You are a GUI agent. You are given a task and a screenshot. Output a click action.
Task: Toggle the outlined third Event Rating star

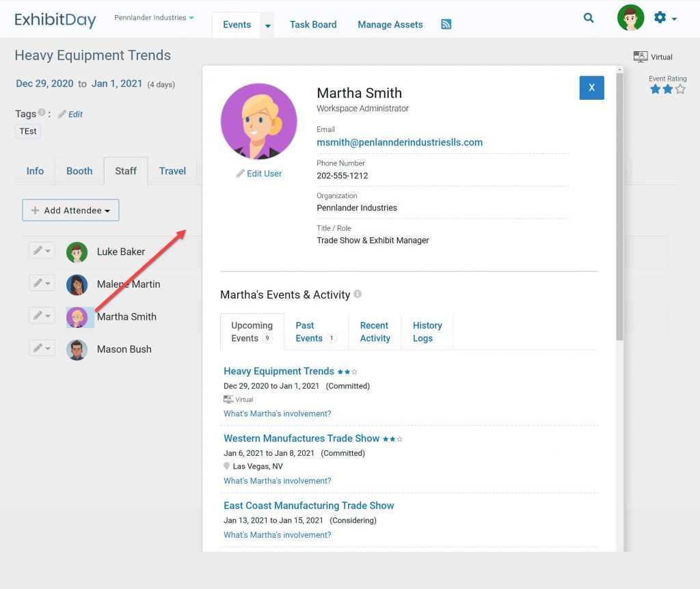pos(681,87)
